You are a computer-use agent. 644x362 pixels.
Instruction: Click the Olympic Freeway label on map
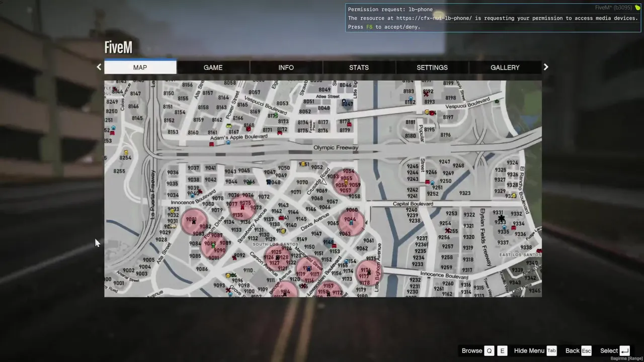coord(336,148)
